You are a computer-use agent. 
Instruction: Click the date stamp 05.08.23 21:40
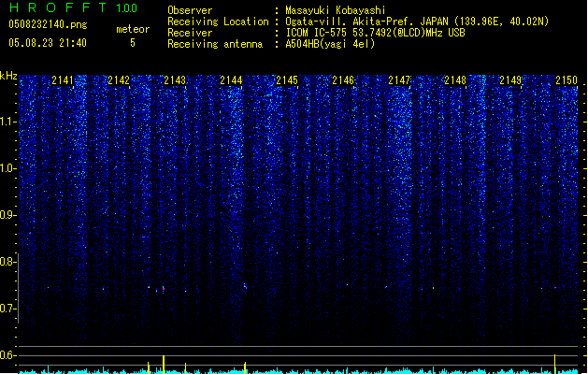tap(48, 43)
